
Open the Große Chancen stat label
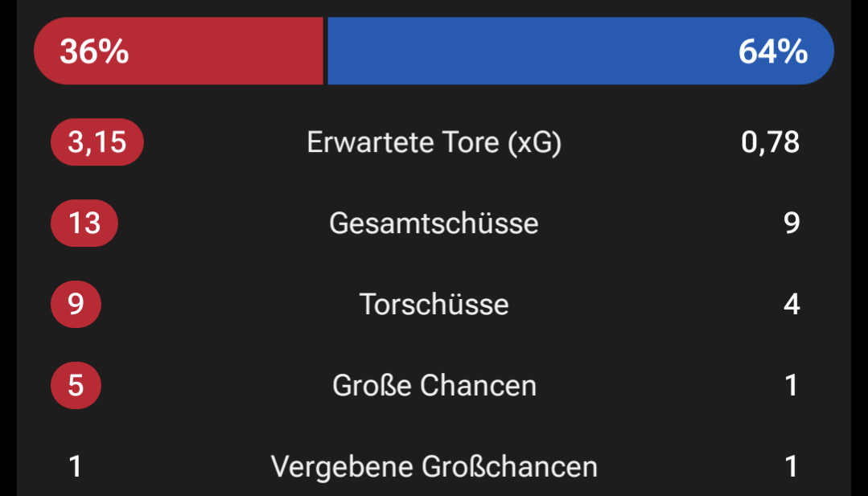click(x=434, y=386)
